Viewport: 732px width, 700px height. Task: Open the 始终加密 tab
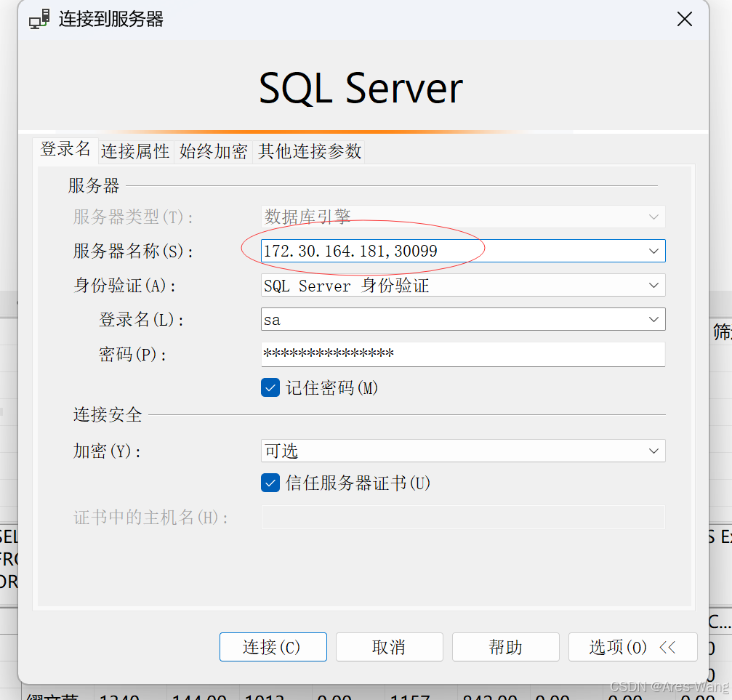213,152
